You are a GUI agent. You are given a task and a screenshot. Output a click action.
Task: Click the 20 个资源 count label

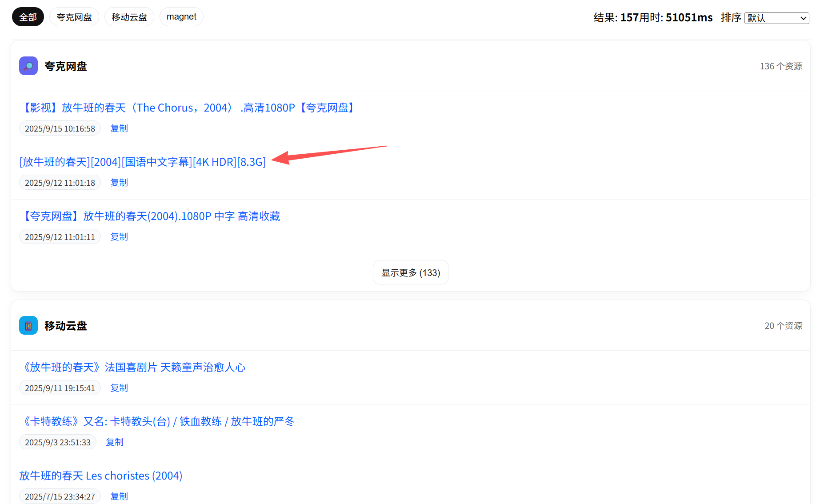[x=783, y=326]
